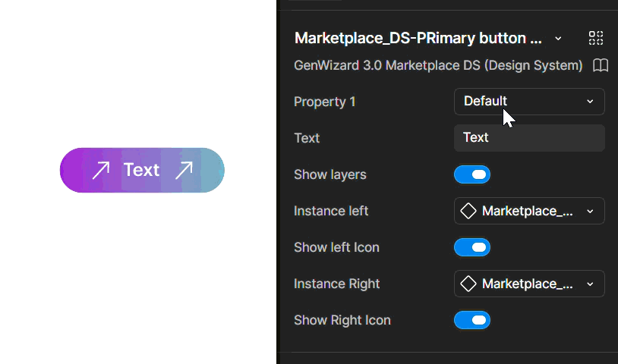Select the purple gradient button on the canvas

(142, 171)
